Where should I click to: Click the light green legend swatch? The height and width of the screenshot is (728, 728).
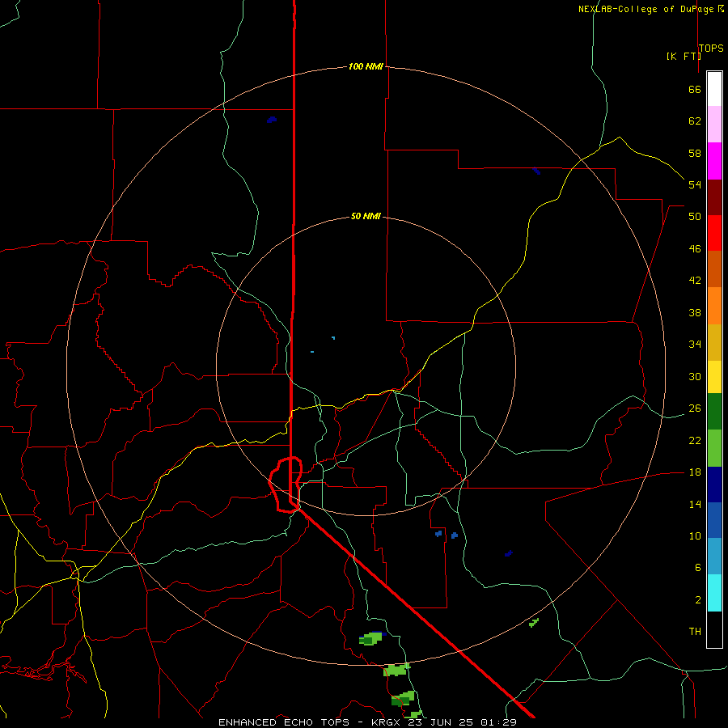pos(714,447)
